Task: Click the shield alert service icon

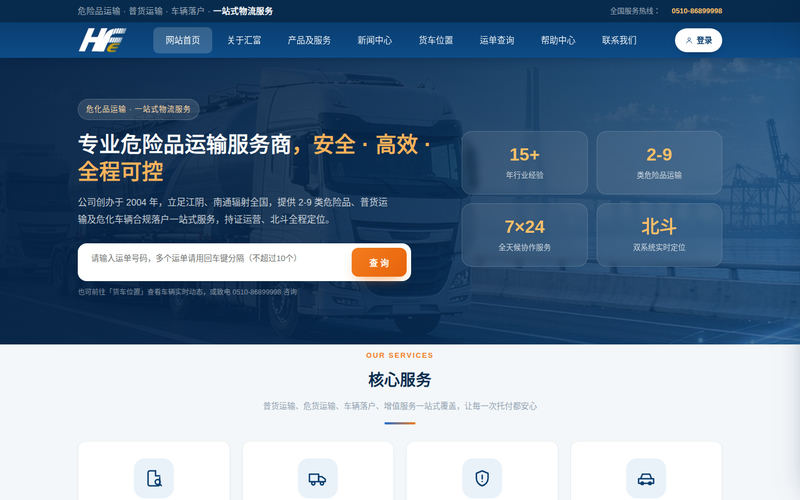Action: pyautogui.click(x=482, y=478)
